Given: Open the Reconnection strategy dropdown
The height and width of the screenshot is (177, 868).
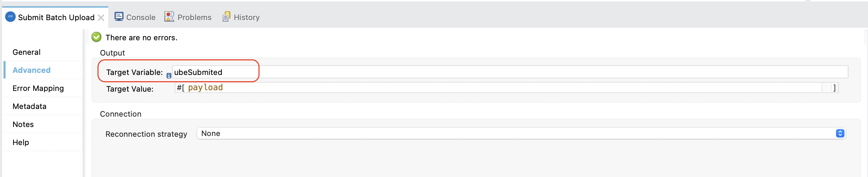Looking at the screenshot, I should (x=840, y=134).
